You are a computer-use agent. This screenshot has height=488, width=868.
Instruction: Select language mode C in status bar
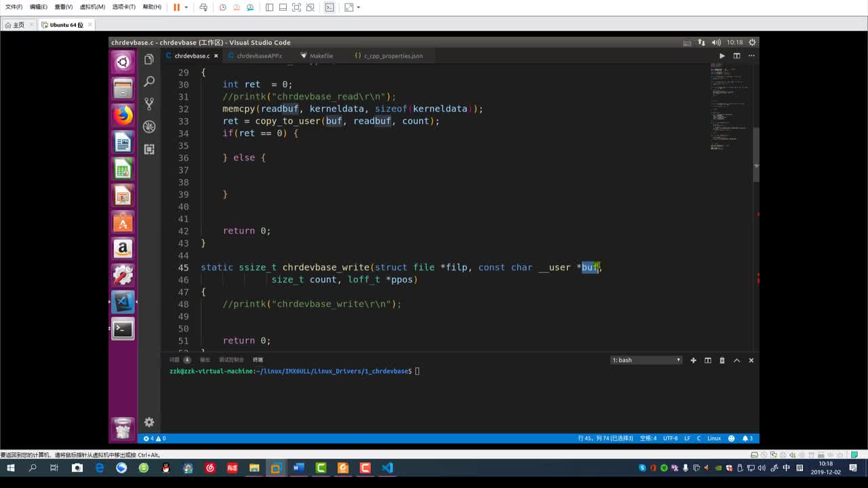pos(698,439)
